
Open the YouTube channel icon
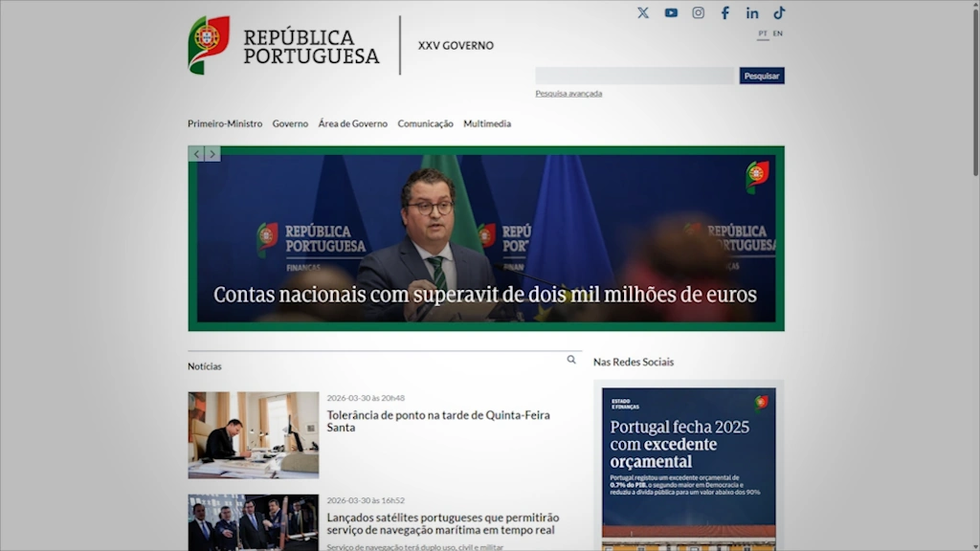[671, 12]
